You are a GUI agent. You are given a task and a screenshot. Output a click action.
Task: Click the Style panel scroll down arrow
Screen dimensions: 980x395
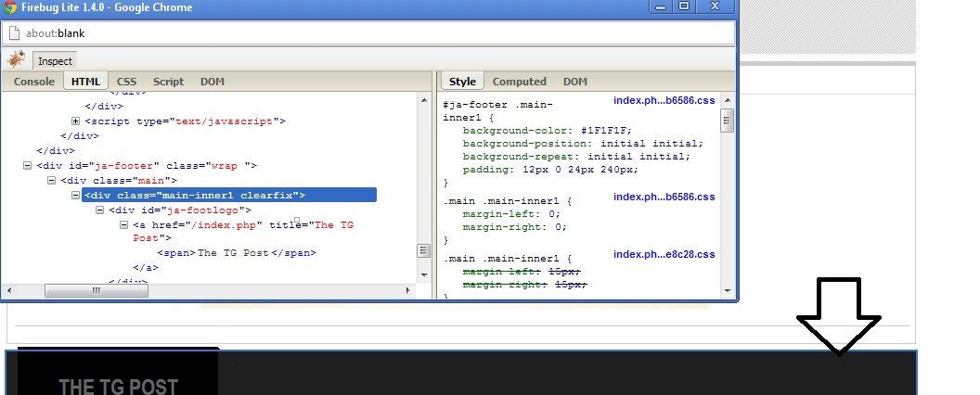727,290
